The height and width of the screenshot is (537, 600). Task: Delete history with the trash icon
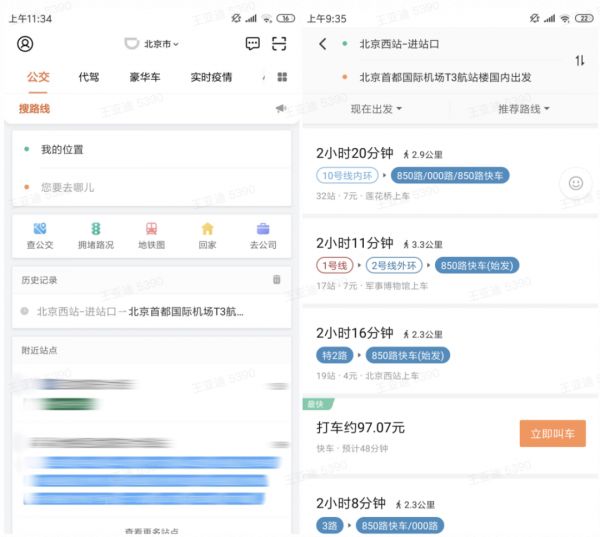click(277, 280)
